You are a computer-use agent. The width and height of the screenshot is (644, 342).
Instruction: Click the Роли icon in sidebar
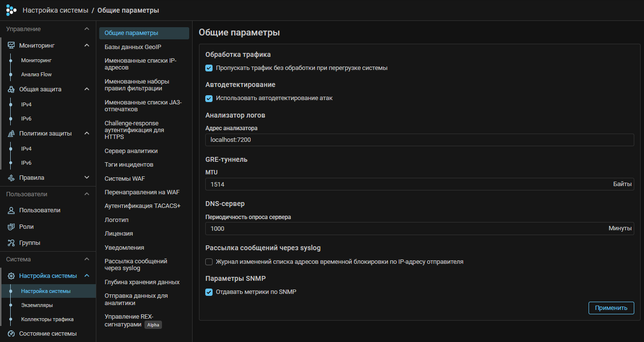pyautogui.click(x=11, y=227)
